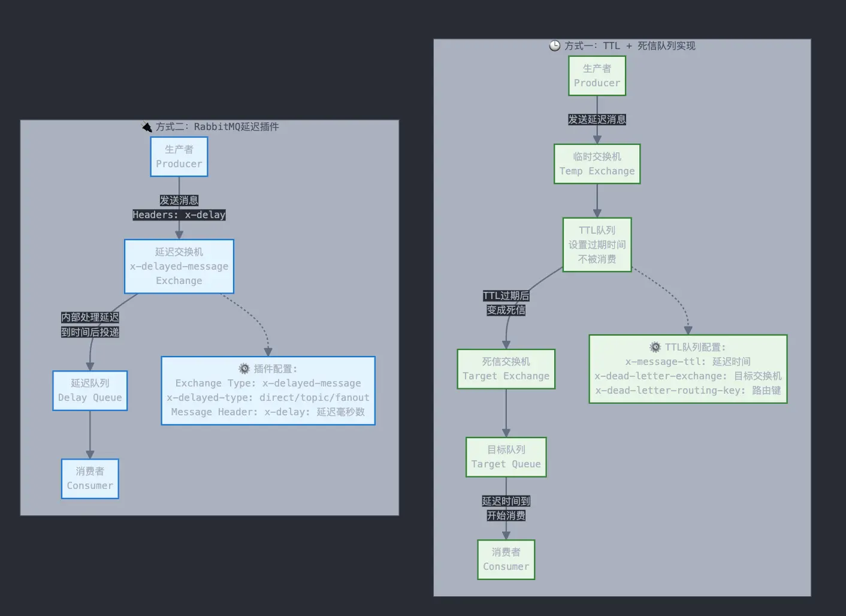Image resolution: width=846 pixels, height=616 pixels.
Task: Click the x-delayed-type: direct/topic/fanout line
Action: point(268,397)
